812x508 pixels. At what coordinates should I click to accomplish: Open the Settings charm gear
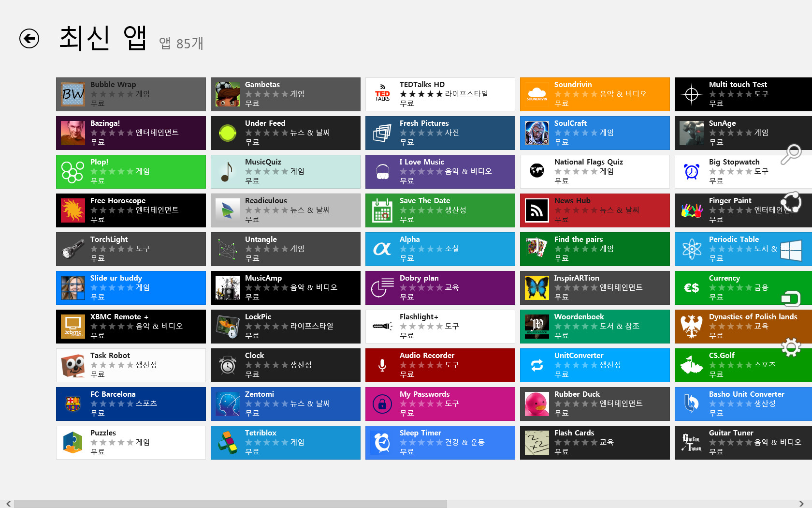[791, 347]
